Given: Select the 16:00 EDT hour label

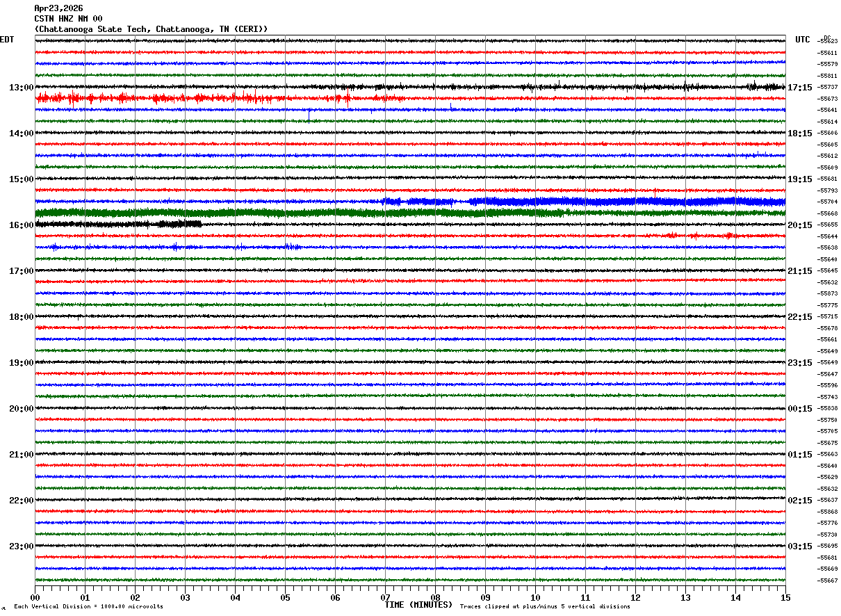Looking at the screenshot, I should click(21, 225).
